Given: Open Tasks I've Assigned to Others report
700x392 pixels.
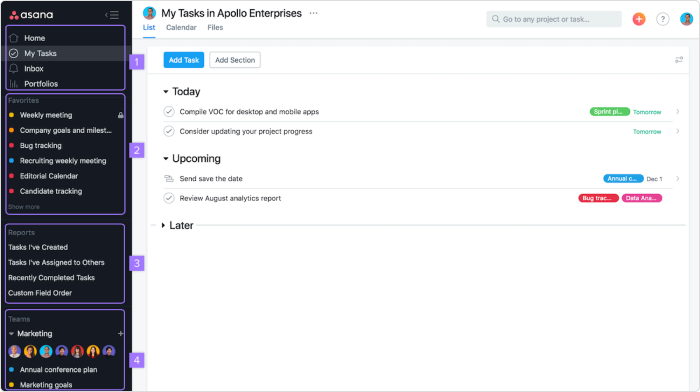Looking at the screenshot, I should pyautogui.click(x=56, y=263).
